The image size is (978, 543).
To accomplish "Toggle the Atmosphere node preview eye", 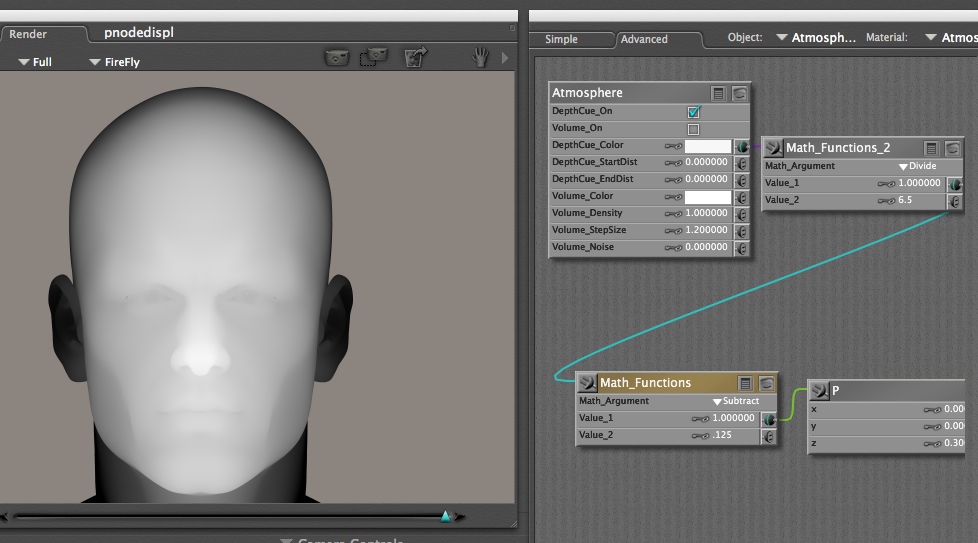I will [x=739, y=93].
